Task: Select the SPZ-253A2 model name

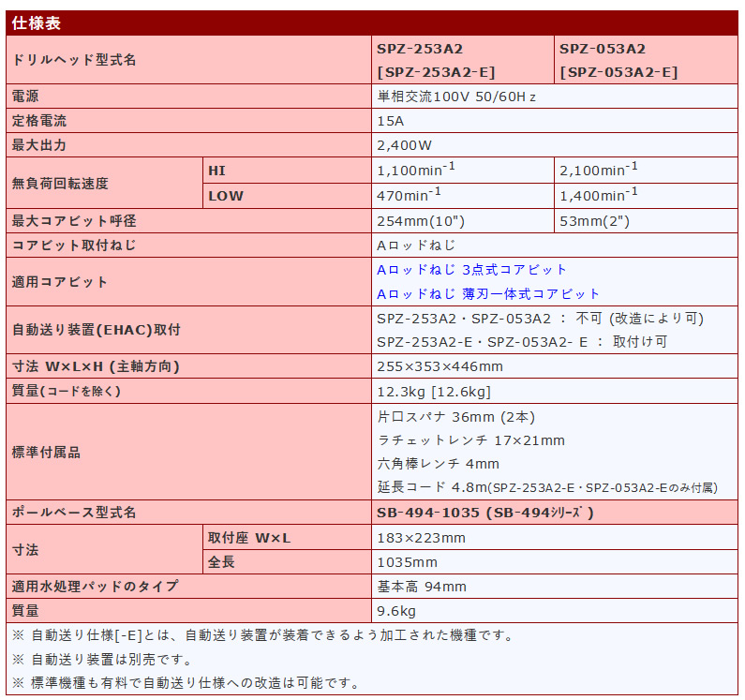Action: pos(420,49)
